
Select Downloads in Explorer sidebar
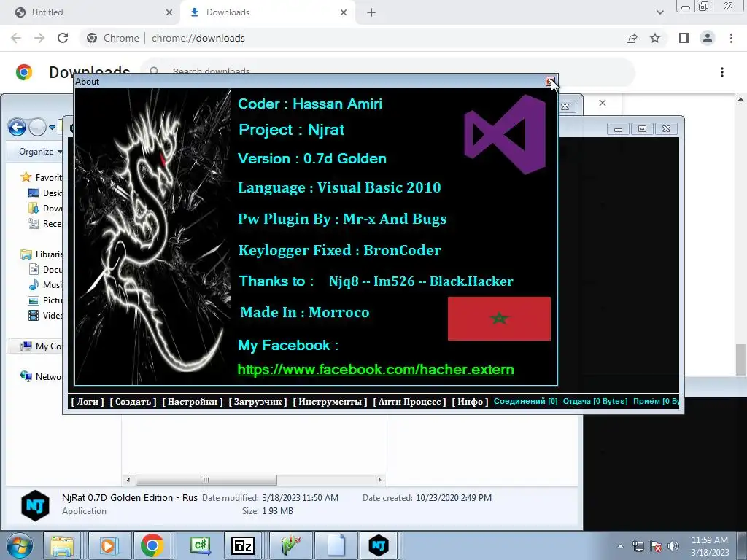point(45,208)
